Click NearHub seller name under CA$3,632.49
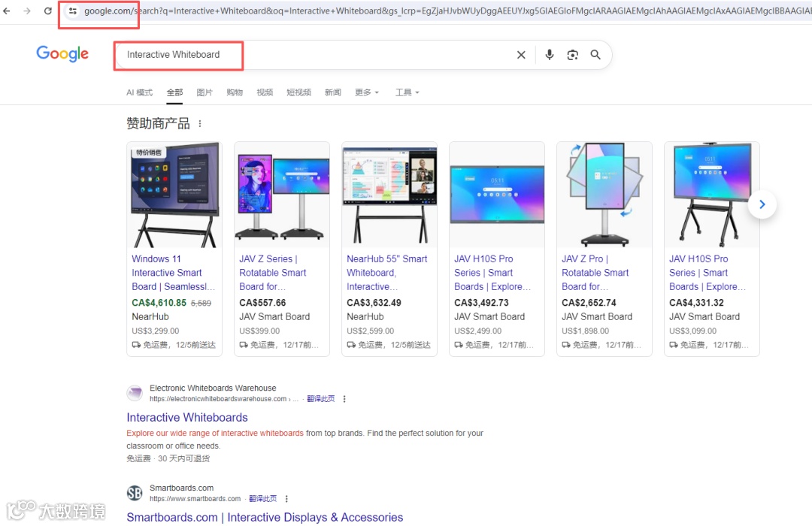The image size is (812, 526). point(365,316)
